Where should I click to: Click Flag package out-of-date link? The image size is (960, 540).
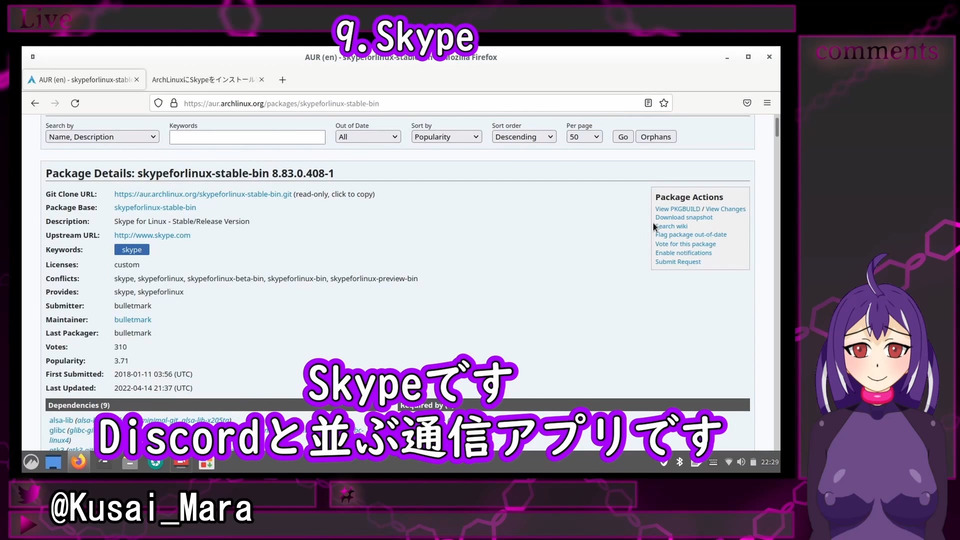pos(691,234)
